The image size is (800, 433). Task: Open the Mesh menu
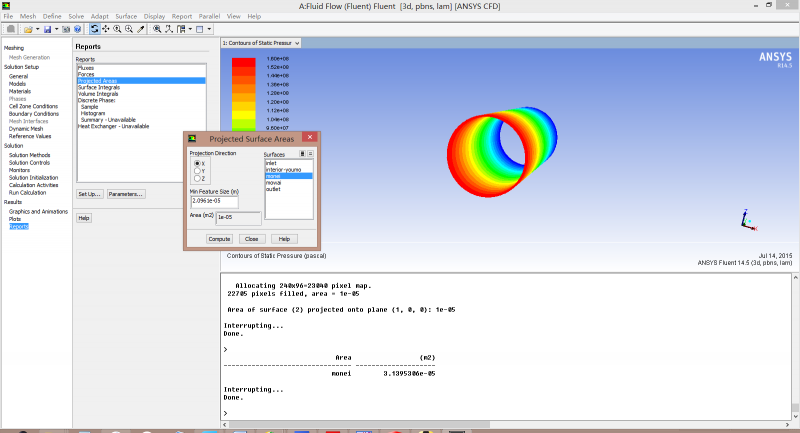click(x=28, y=16)
